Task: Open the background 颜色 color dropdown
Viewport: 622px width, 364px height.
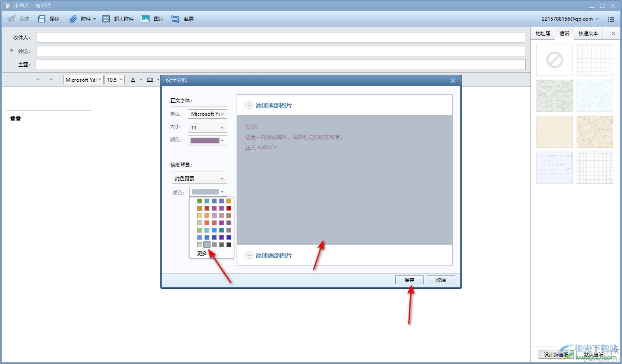Action: coord(208,192)
